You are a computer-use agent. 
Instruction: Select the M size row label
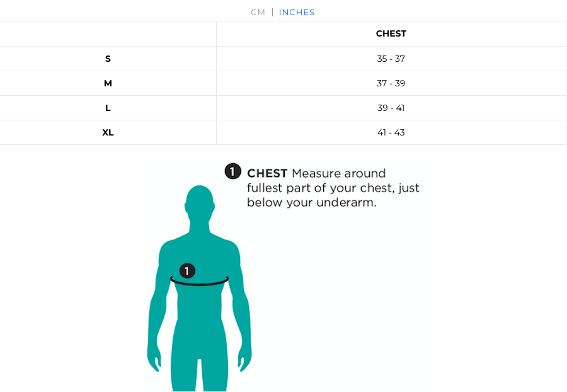[108, 83]
